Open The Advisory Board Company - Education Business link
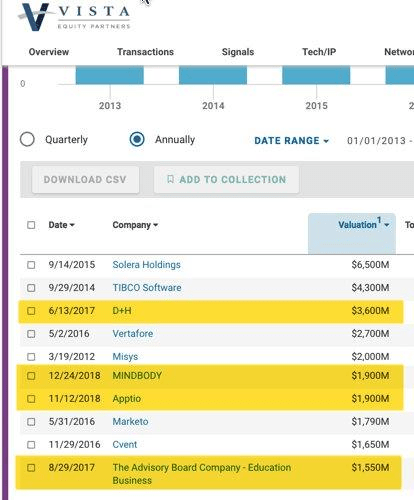 202,474
